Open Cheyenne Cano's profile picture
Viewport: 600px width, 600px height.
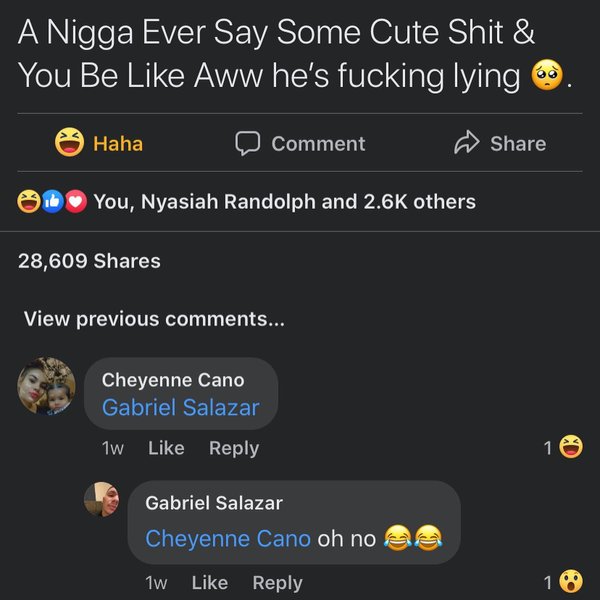pyautogui.click(x=47, y=385)
